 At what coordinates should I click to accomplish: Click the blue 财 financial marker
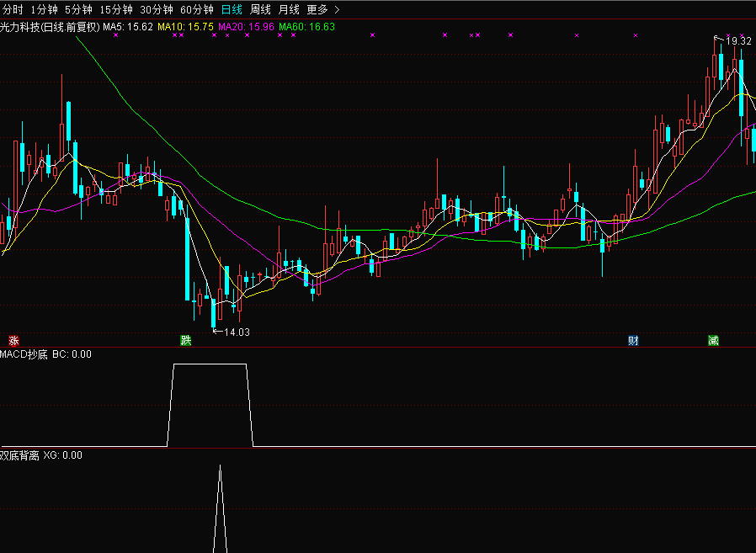click(x=634, y=341)
